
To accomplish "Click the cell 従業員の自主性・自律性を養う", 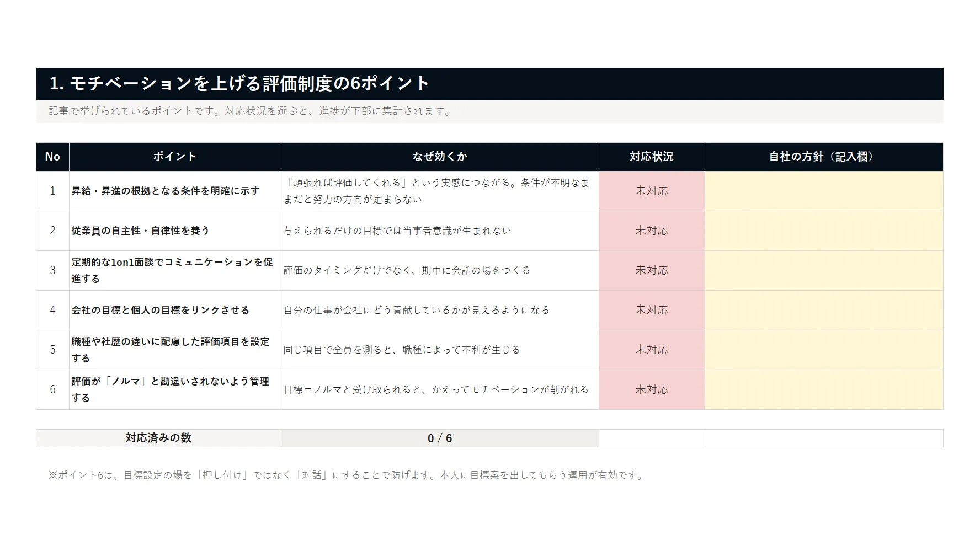I will pos(175,231).
